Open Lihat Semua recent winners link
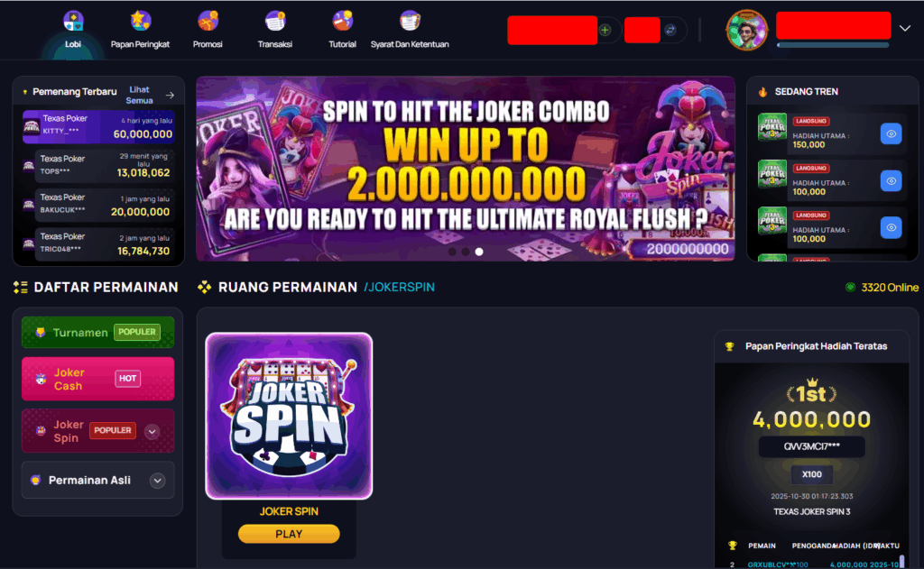Viewport: 924px width, 569px height. click(140, 95)
